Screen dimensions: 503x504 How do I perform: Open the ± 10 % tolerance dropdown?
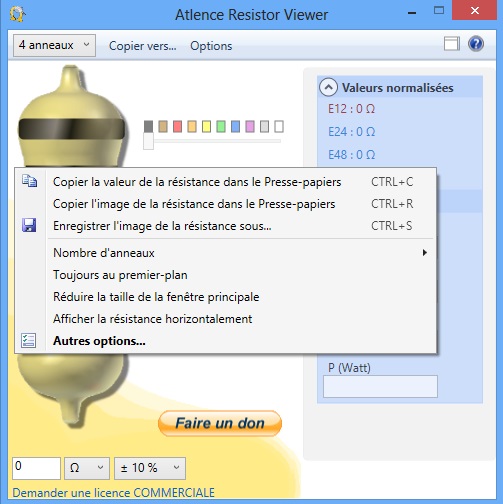click(150, 468)
